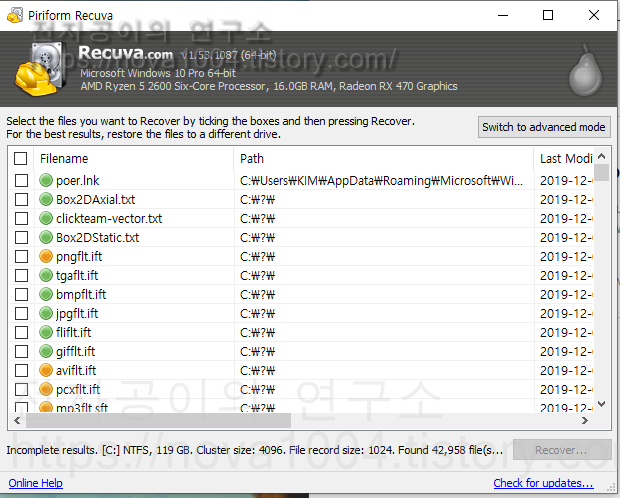Viewport: 620px width, 498px height.
Task: Click green status icon of gifflt.ift
Action: coord(46,351)
